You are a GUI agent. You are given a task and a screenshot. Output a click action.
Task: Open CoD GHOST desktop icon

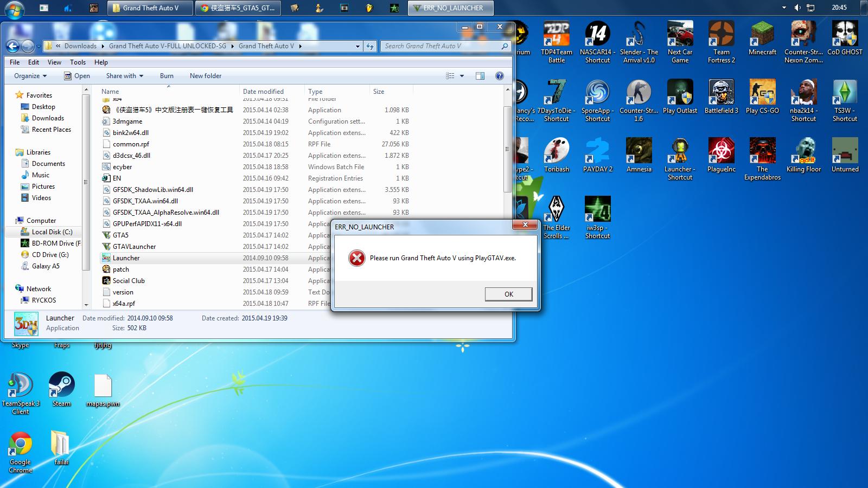tap(845, 38)
